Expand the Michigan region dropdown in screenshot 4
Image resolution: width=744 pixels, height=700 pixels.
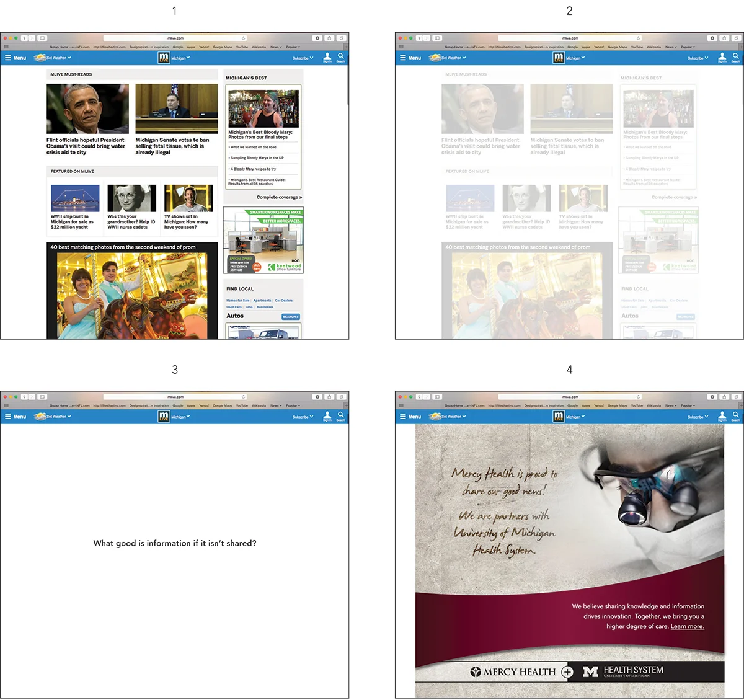pyautogui.click(x=575, y=417)
